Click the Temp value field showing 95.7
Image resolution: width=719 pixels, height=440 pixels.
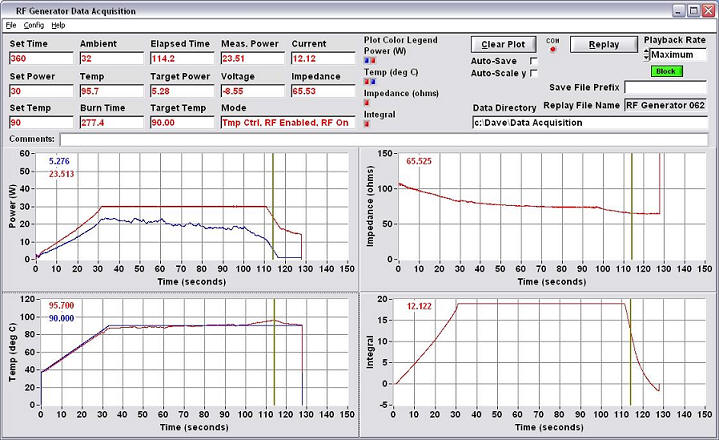tap(111, 91)
